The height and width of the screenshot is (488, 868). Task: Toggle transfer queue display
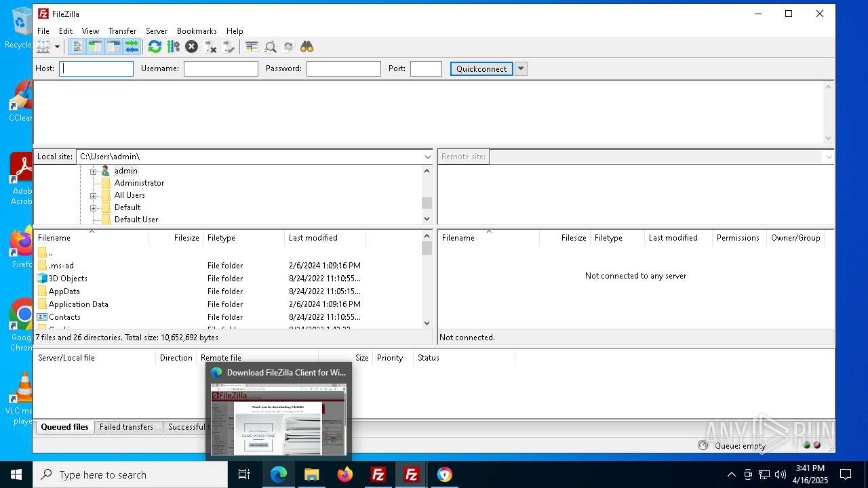point(132,47)
